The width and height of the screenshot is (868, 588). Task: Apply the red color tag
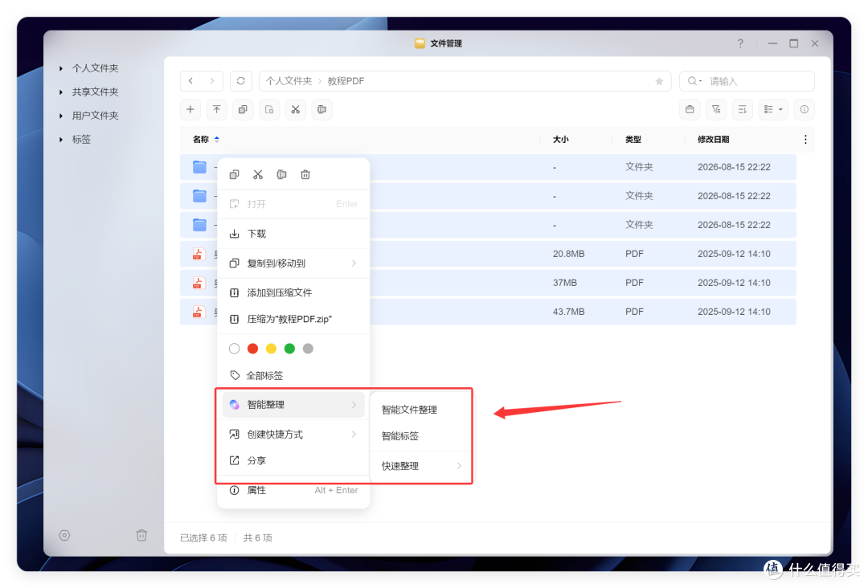[253, 349]
